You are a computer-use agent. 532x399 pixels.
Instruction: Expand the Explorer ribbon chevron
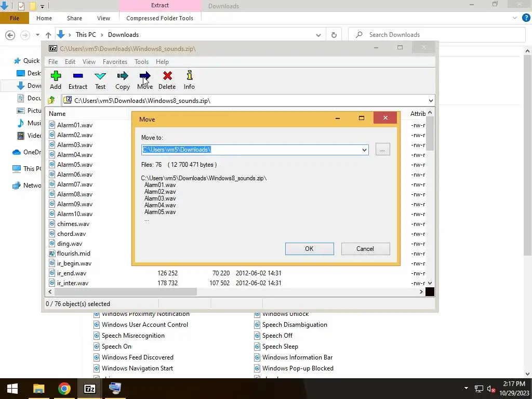click(x=515, y=18)
